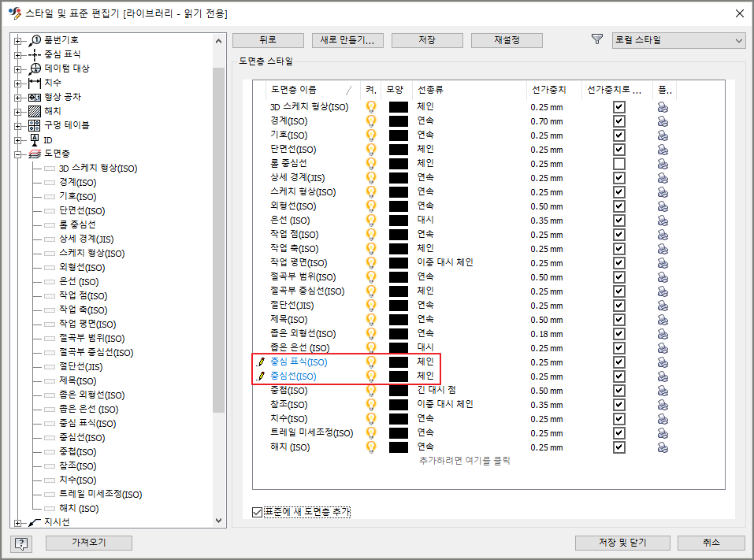This screenshot has height=560, width=754.
Task: Open color swatch for 단면선(ISO) layer
Action: pyautogui.click(x=399, y=150)
